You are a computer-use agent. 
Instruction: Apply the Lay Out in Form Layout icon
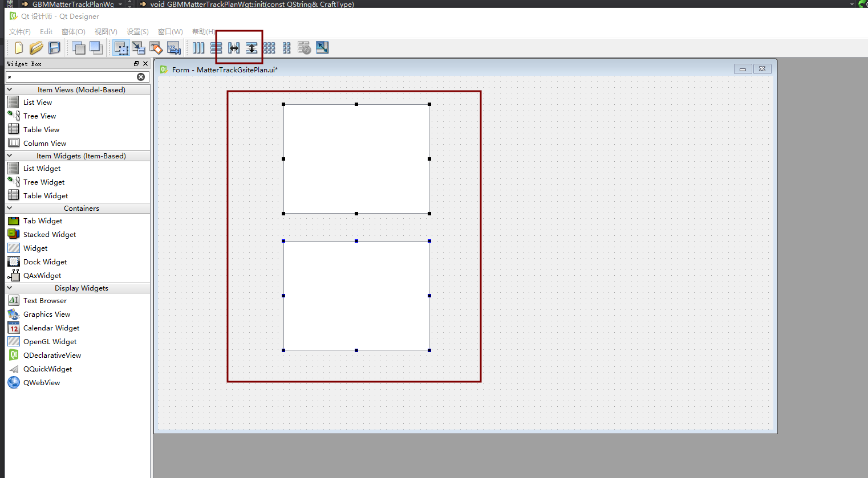(286, 48)
